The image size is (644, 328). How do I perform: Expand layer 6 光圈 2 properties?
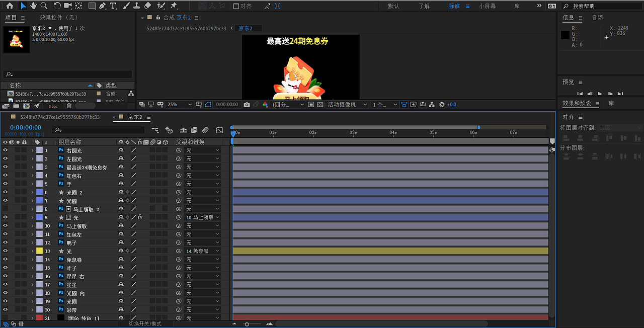point(32,192)
